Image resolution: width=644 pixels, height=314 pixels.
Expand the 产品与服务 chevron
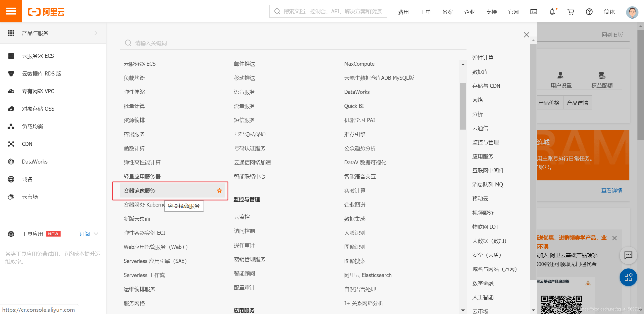(x=96, y=33)
